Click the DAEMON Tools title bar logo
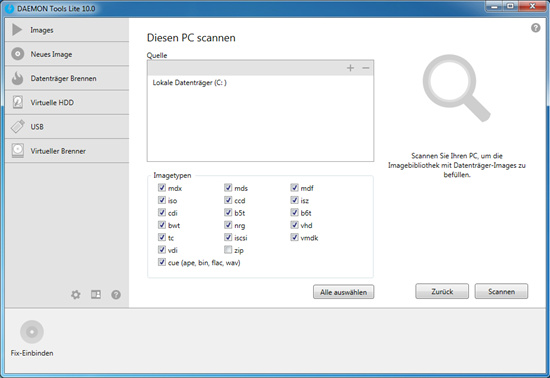550x378 pixels. coord(9,8)
